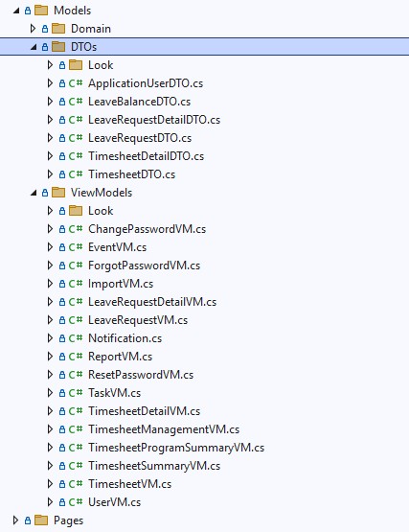Select ChangePasswordVM.cs file
Image resolution: width=409 pixels, height=532 pixels.
point(147,229)
